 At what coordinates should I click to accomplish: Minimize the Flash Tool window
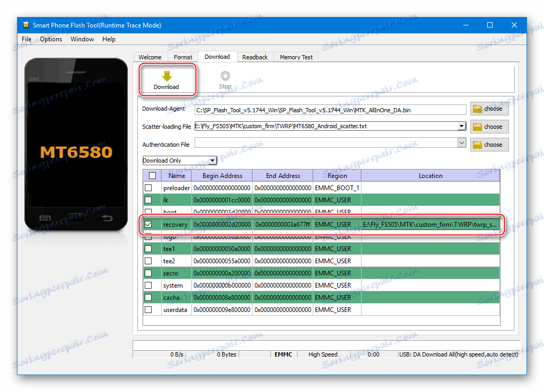coord(466,25)
